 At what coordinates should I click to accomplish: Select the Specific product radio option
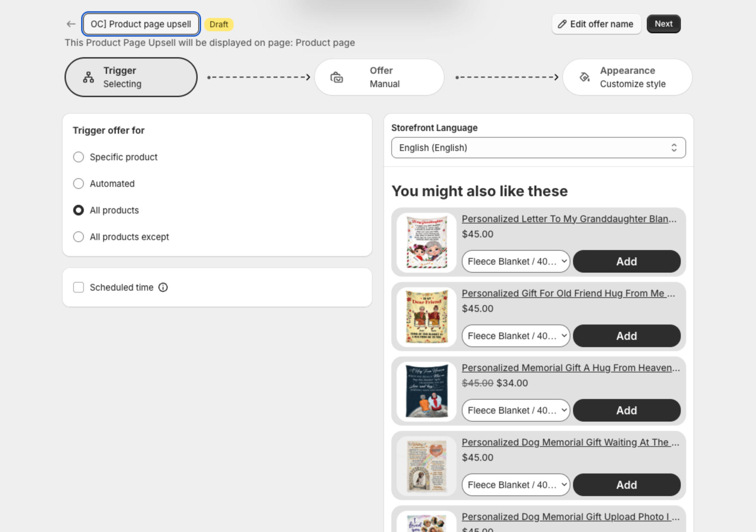coord(79,157)
